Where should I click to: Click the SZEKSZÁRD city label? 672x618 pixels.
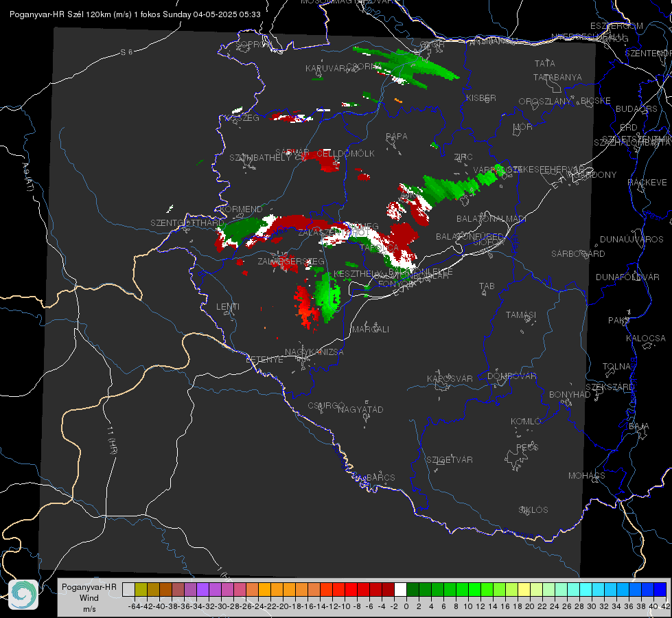pos(610,387)
